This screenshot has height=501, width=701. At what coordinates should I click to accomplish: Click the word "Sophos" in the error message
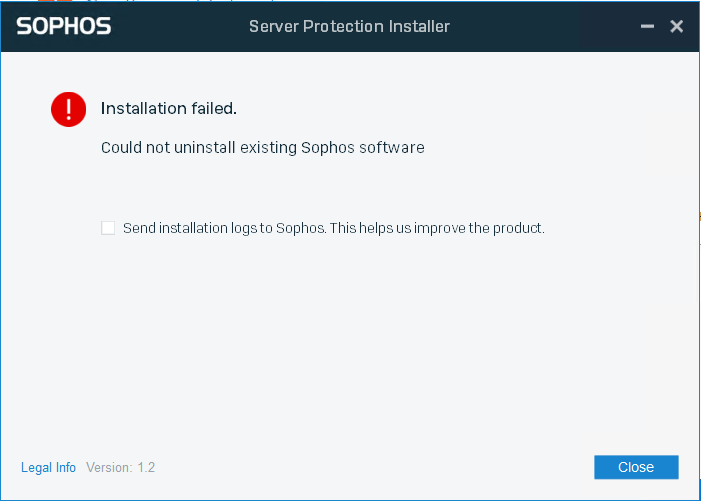click(x=325, y=147)
